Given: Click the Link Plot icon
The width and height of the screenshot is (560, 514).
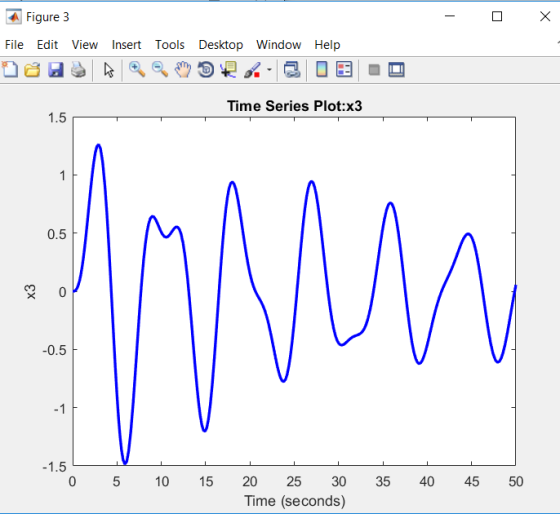Looking at the screenshot, I should point(292,69).
